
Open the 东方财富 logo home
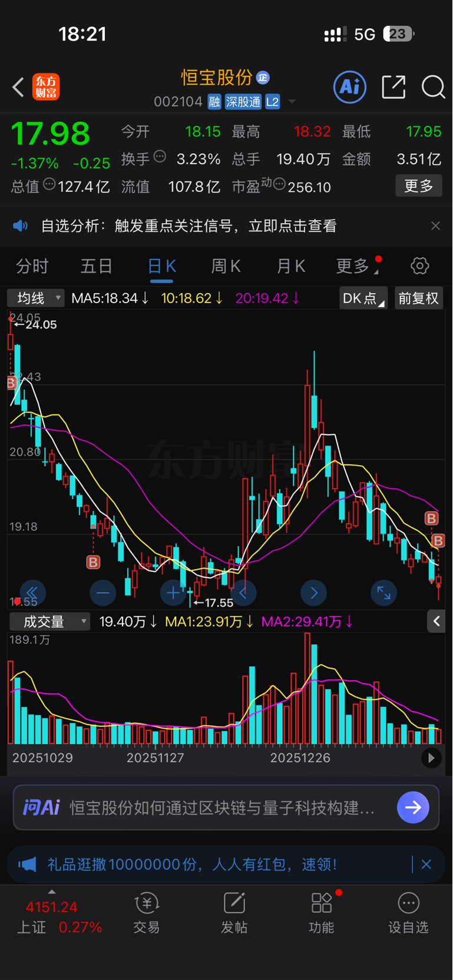click(x=46, y=87)
